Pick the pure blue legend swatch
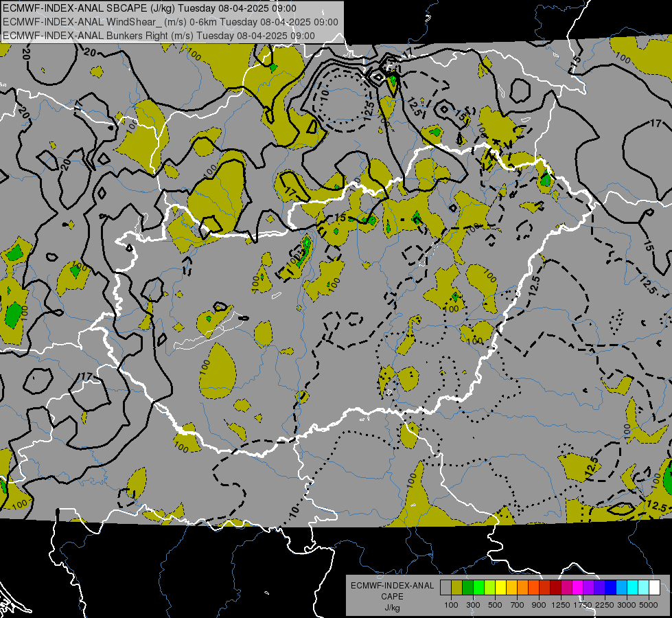The width and height of the screenshot is (672, 618). (x=610, y=588)
